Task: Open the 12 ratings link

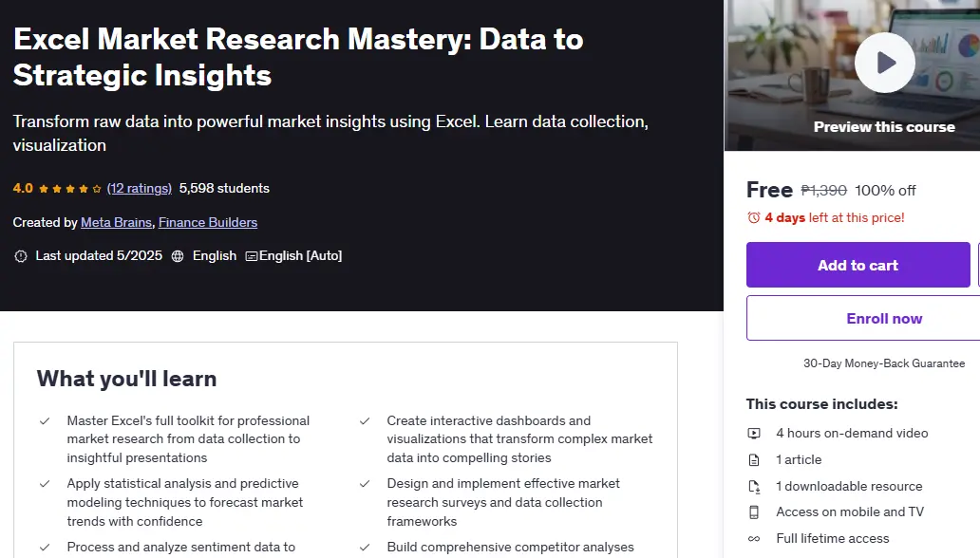Action: click(140, 188)
